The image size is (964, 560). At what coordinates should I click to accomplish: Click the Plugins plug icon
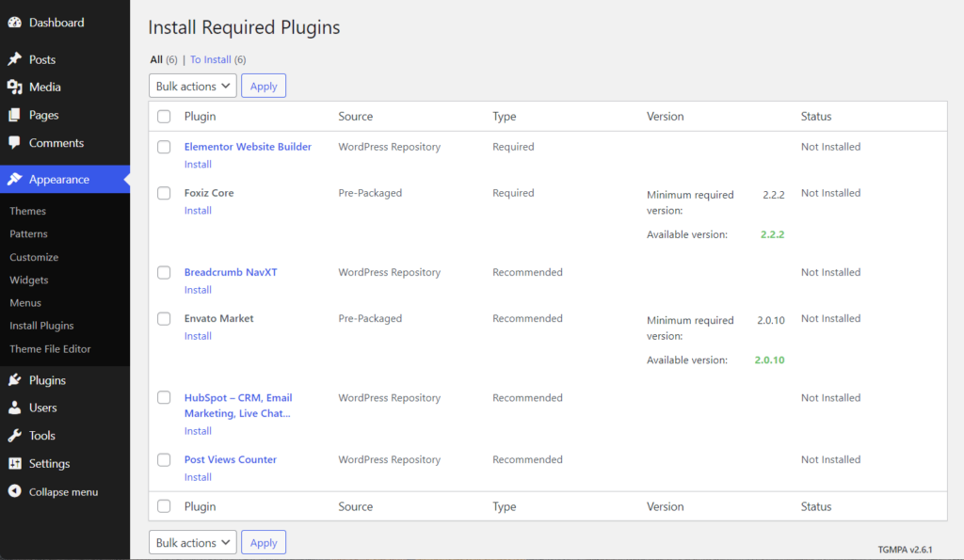(x=15, y=380)
